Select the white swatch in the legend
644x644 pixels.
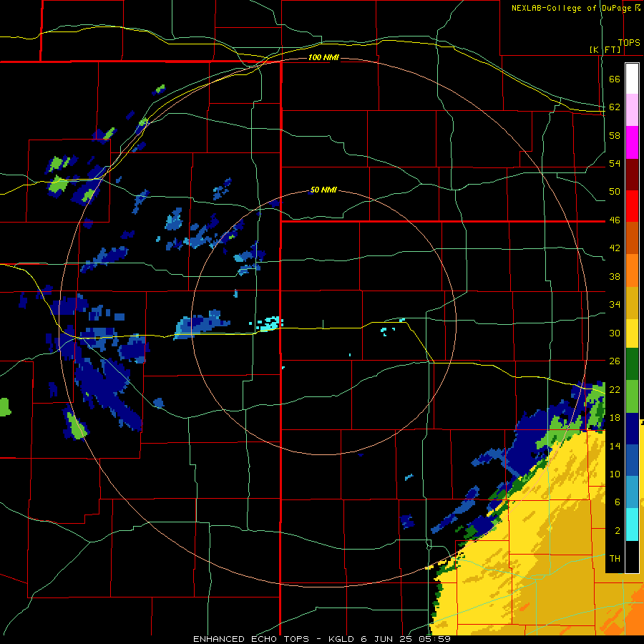(632, 79)
